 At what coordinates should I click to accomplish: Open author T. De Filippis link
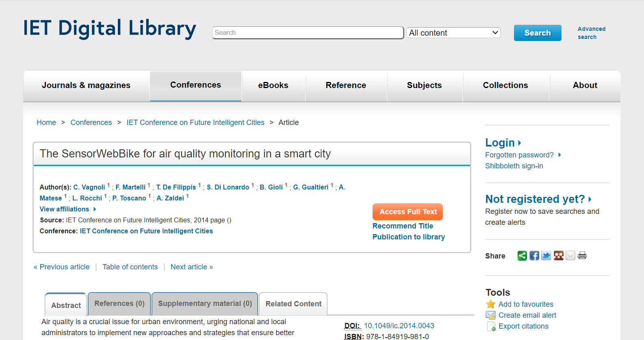pos(176,187)
